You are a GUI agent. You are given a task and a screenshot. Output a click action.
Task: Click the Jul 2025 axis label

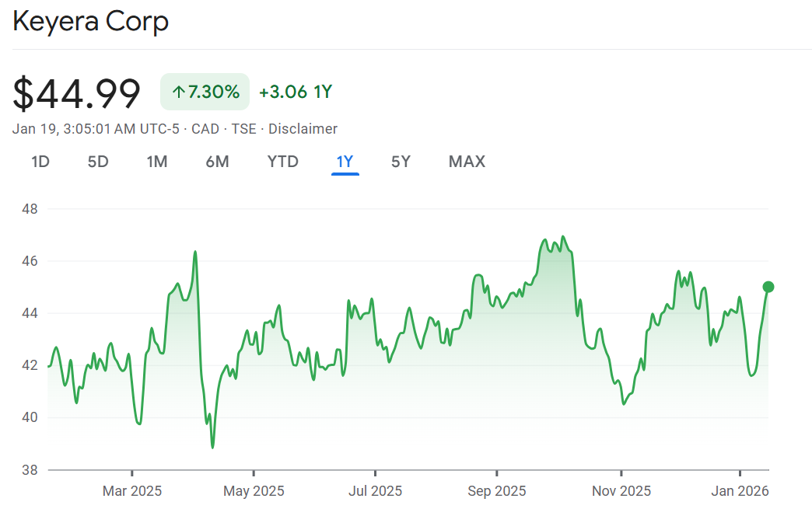375,491
